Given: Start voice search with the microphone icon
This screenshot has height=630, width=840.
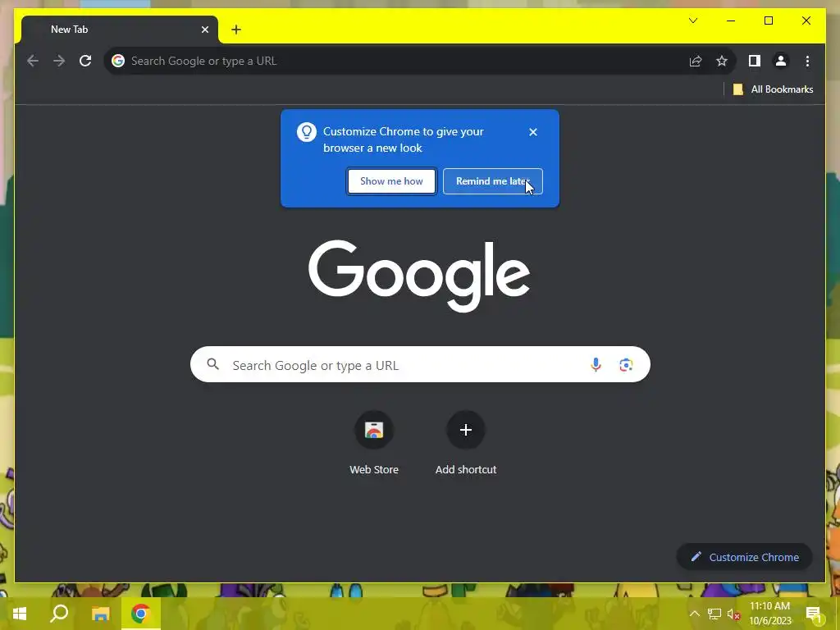Looking at the screenshot, I should tap(596, 365).
